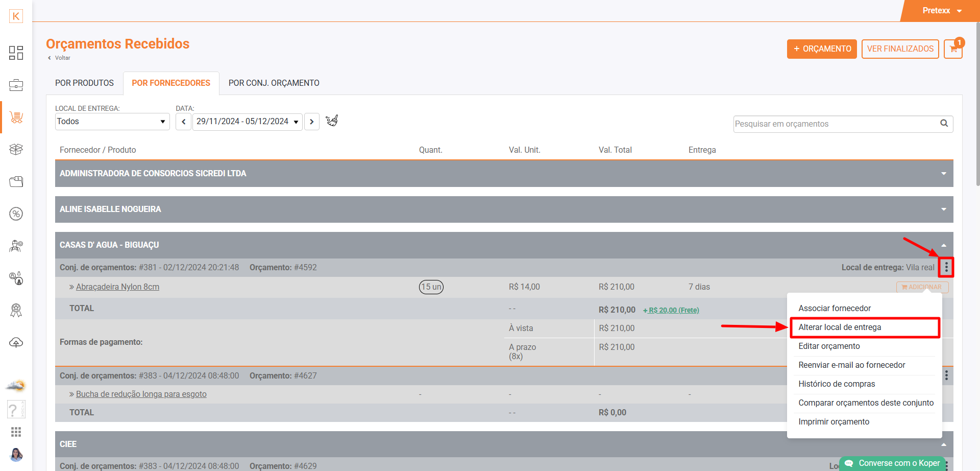Open the percent discount icon in sidebar
Viewport: 980px width, 471px height.
16,214
